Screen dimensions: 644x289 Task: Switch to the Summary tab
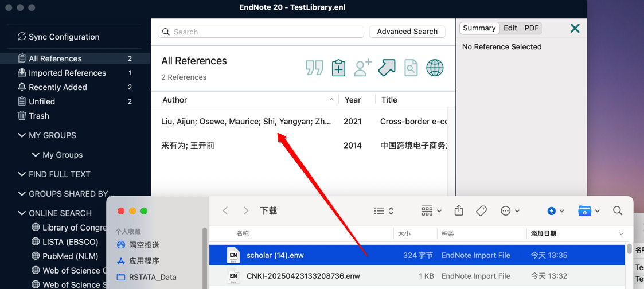(x=479, y=28)
